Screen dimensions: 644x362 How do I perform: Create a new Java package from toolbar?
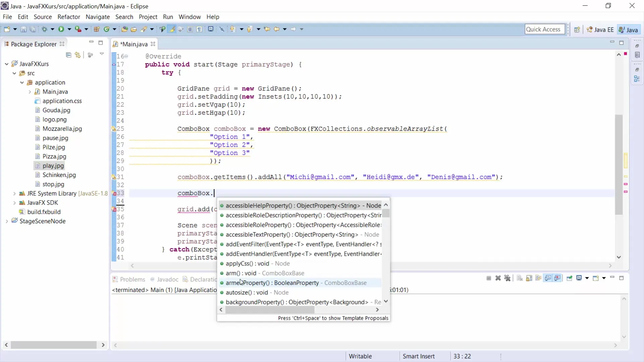(97, 29)
